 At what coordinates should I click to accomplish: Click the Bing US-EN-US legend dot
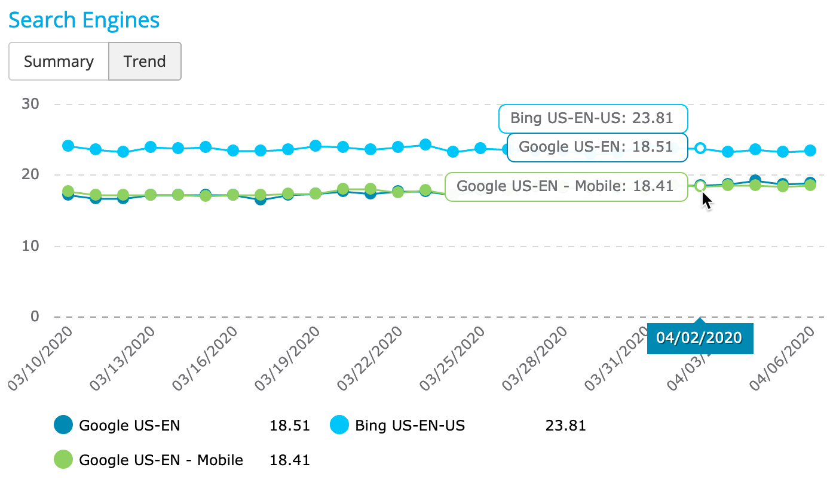pos(339,426)
